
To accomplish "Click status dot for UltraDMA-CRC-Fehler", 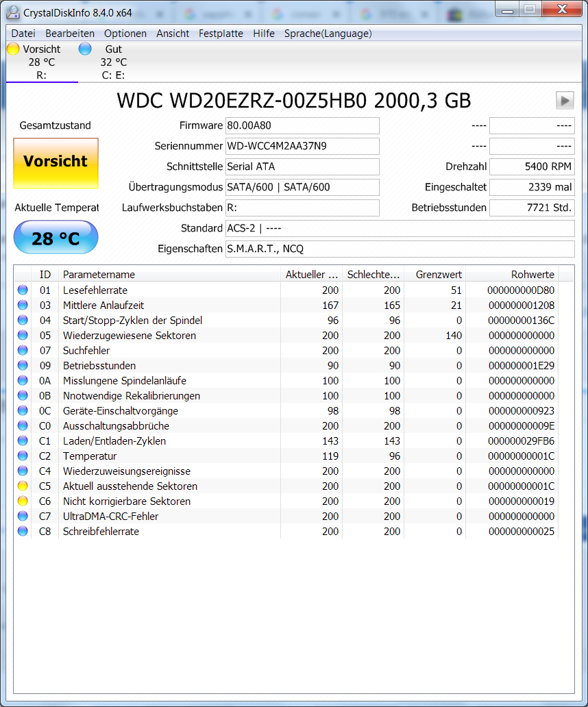I will [23, 517].
